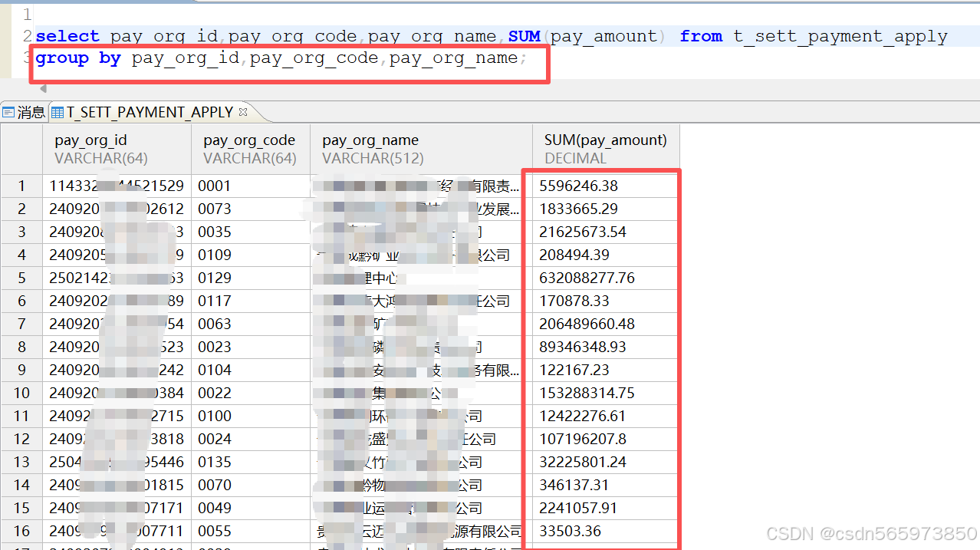Select amount cell 632088277.76

point(606,278)
